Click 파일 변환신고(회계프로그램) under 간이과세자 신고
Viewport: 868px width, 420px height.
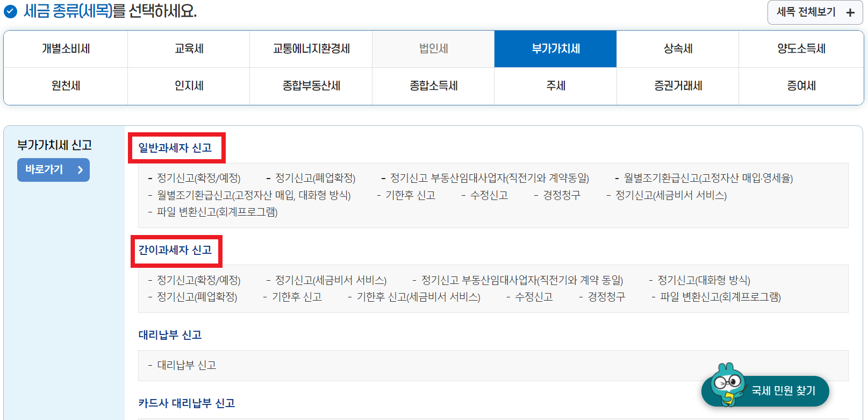[720, 297]
